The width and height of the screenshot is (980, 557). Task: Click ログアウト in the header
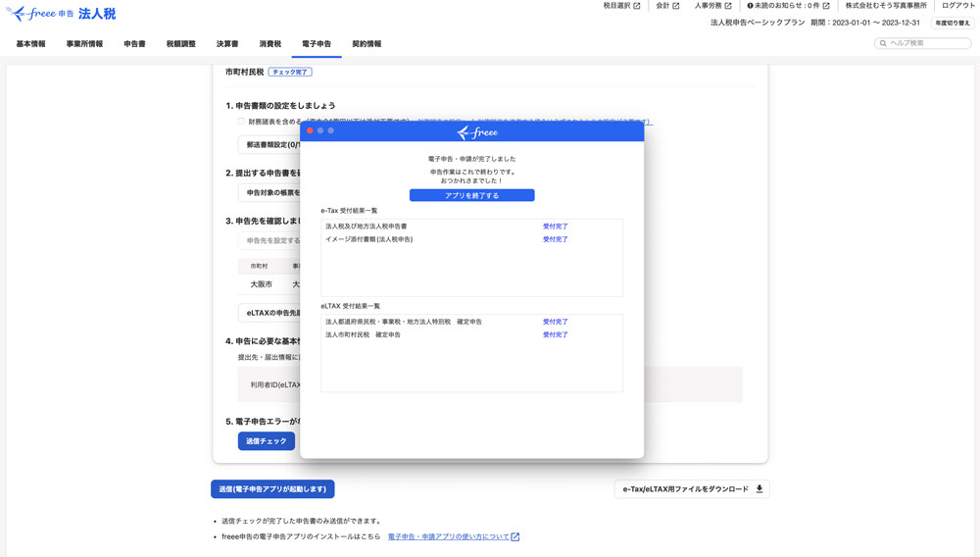click(957, 6)
